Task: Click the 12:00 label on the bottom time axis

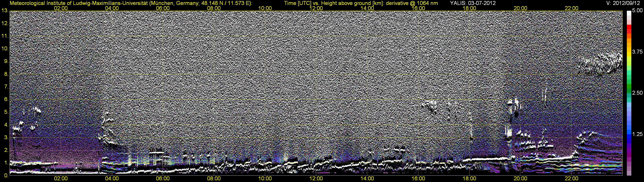Action: pyautogui.click(x=316, y=179)
